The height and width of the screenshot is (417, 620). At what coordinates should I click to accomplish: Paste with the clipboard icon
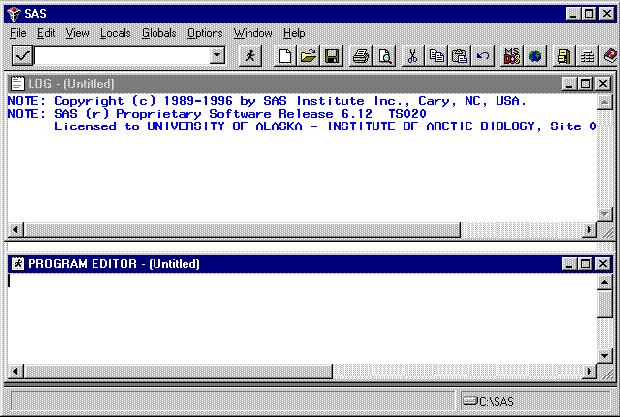459,56
